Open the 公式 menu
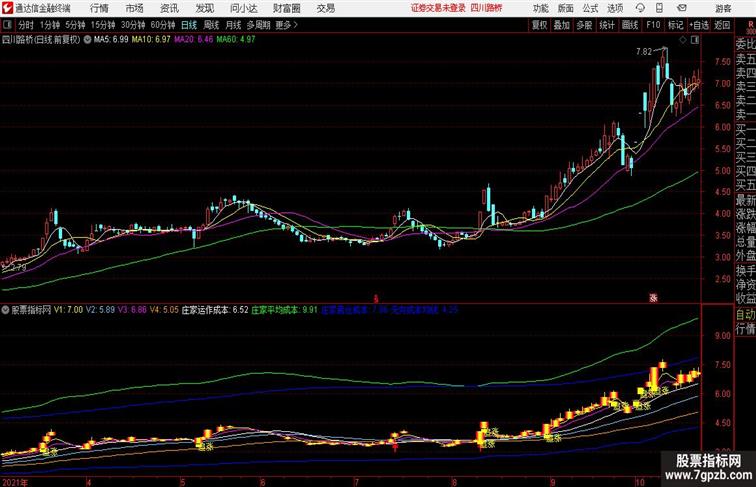The image size is (756, 487). click(590, 8)
